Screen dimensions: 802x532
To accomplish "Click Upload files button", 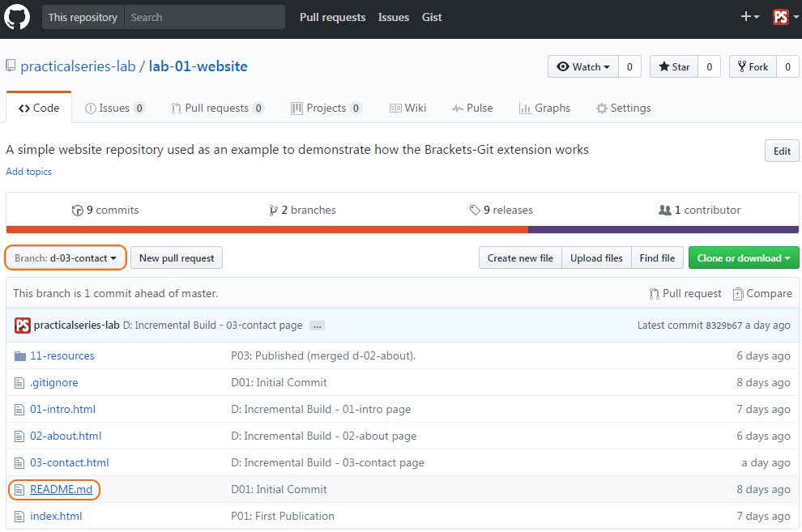I will 596,257.
